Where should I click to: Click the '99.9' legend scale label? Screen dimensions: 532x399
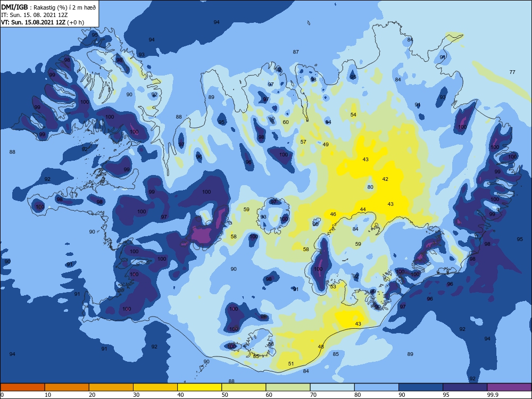[x=493, y=395]
